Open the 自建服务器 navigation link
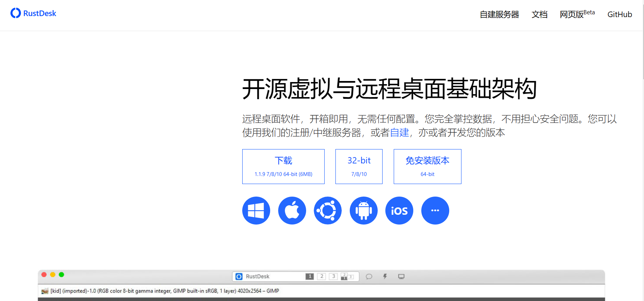Image resolution: width=644 pixels, height=301 pixels. tap(499, 14)
